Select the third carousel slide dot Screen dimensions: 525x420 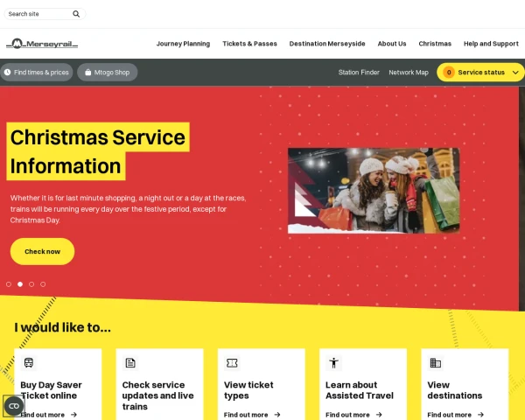pos(31,284)
